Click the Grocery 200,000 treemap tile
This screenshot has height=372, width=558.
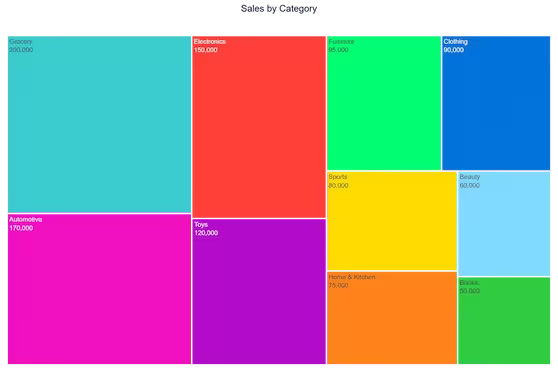click(x=99, y=124)
